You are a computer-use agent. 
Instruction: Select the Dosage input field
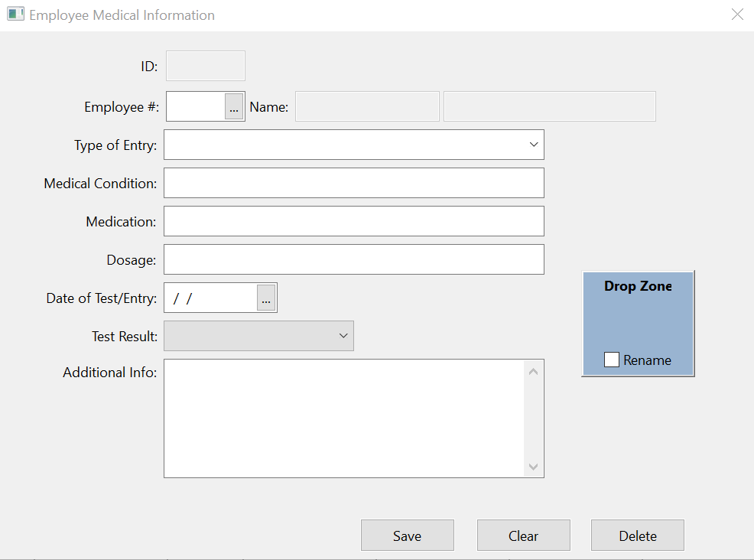coord(353,259)
